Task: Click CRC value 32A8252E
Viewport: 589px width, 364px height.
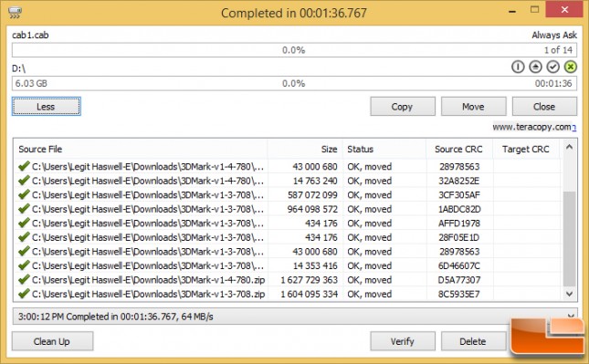Action: (x=459, y=181)
